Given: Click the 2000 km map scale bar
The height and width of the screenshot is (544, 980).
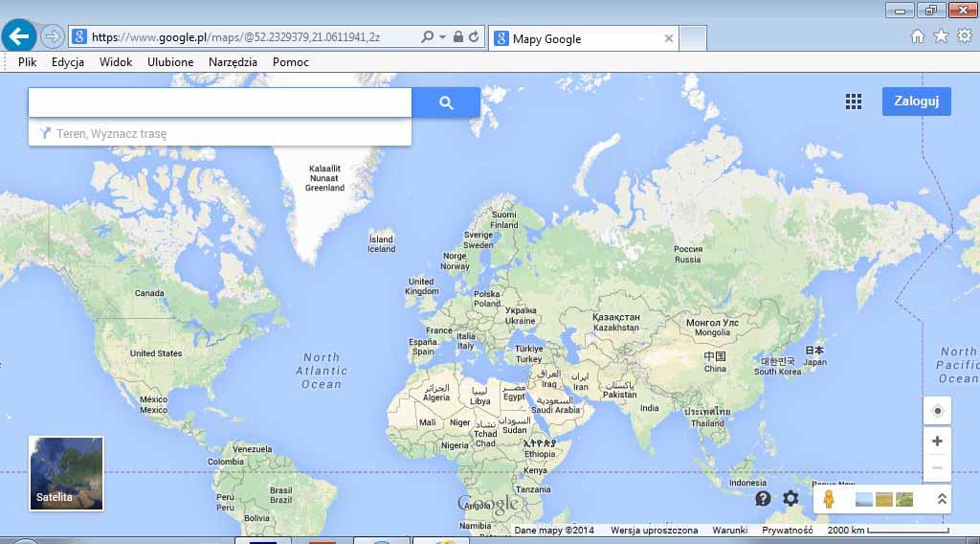Looking at the screenshot, I should (887, 531).
